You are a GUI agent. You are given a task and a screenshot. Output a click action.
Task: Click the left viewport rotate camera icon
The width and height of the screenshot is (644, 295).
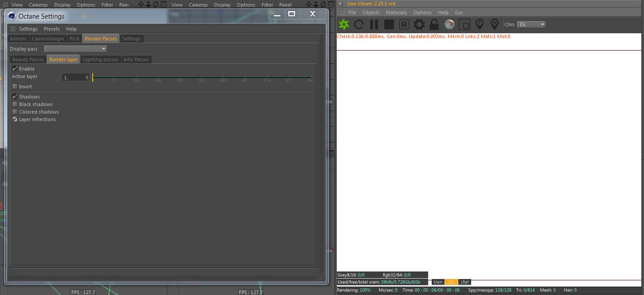tap(156, 4)
